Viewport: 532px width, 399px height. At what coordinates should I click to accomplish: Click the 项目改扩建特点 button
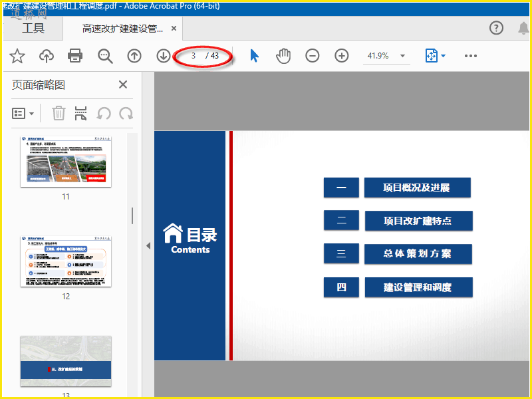pyautogui.click(x=419, y=221)
